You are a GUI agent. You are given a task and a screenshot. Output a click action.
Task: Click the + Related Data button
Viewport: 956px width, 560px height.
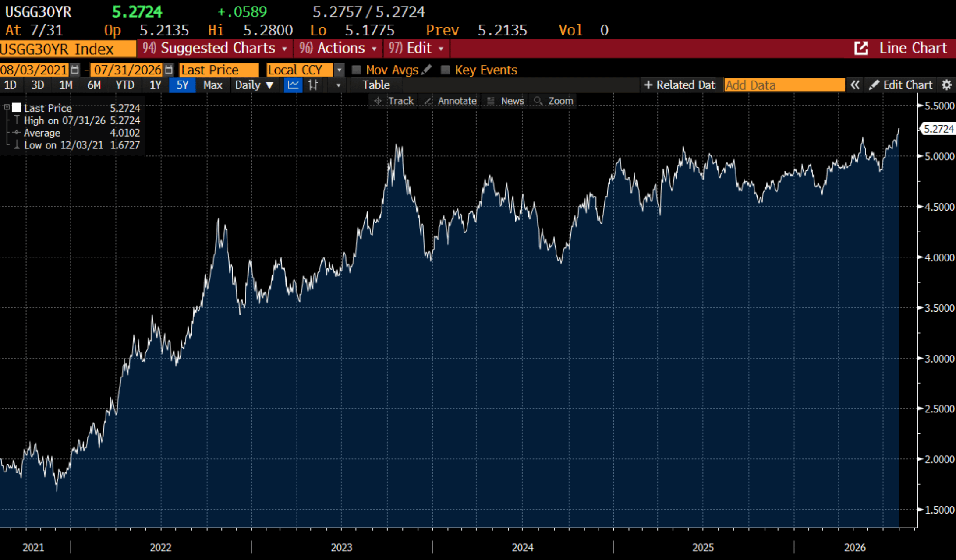[680, 85]
